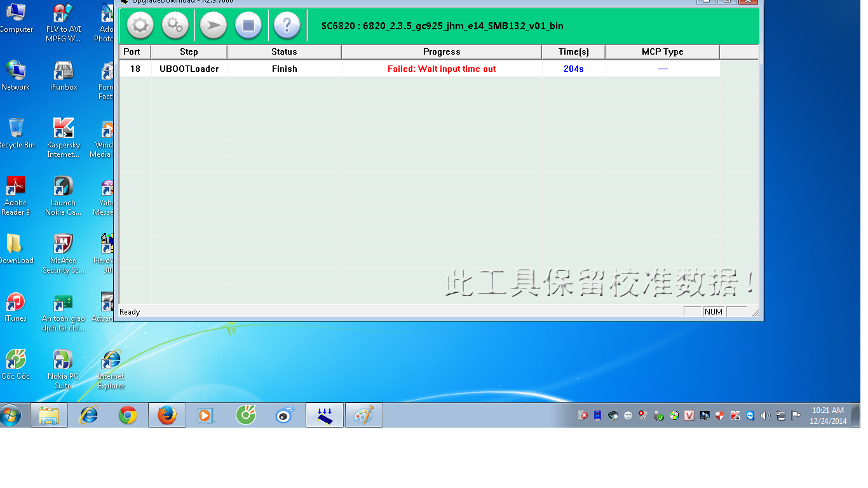Select DownLoad folder on desktop
868x488 pixels.
pos(16,249)
